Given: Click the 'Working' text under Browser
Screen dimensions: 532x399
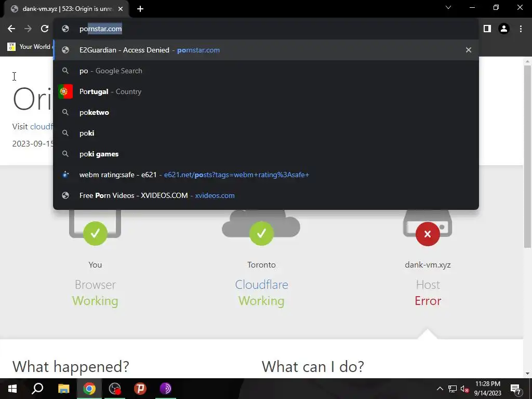Looking at the screenshot, I should coord(95,301).
